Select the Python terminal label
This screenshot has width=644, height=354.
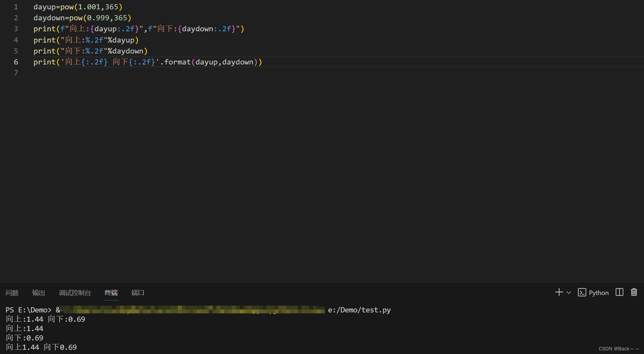click(599, 293)
